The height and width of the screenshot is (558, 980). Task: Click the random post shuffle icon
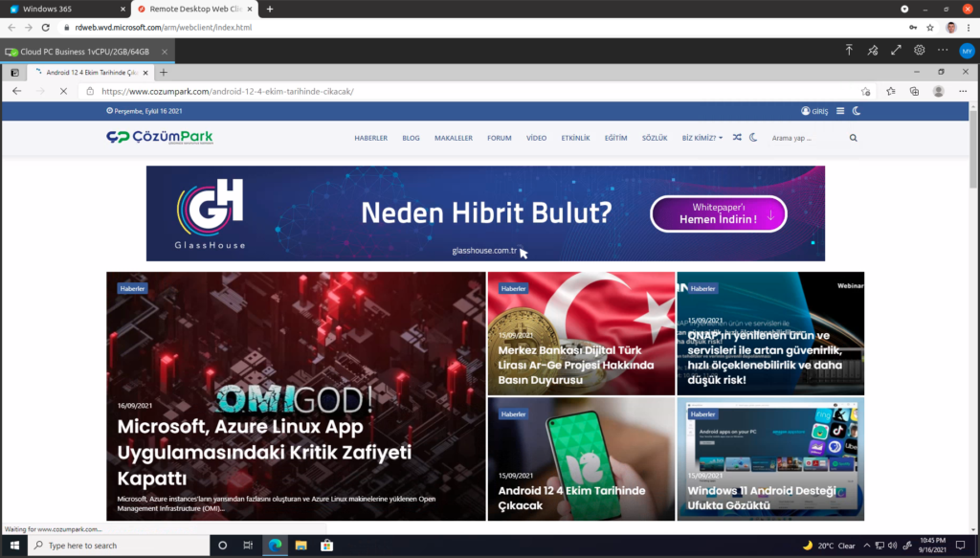[x=737, y=138]
